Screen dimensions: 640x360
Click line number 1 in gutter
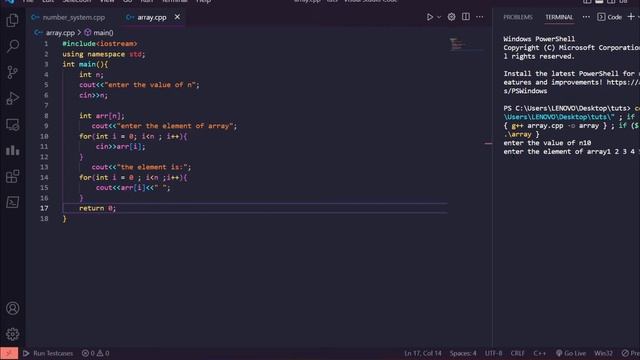[x=46, y=44]
